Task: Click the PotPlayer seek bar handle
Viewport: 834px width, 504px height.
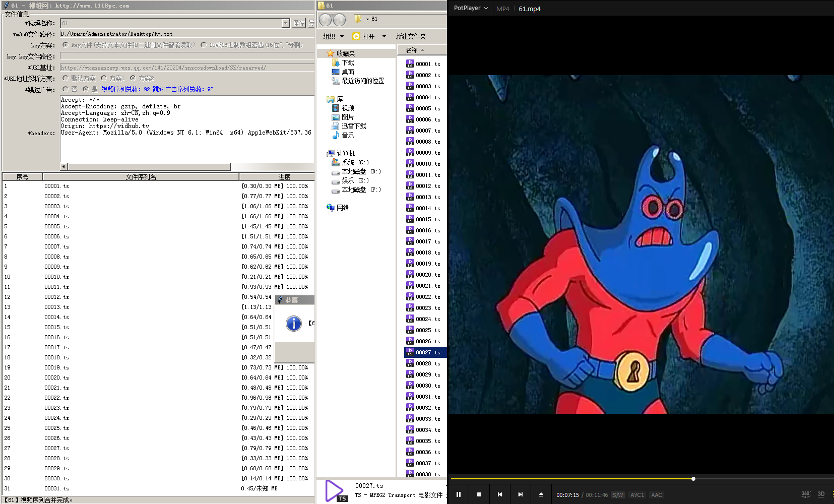Action: pyautogui.click(x=693, y=479)
